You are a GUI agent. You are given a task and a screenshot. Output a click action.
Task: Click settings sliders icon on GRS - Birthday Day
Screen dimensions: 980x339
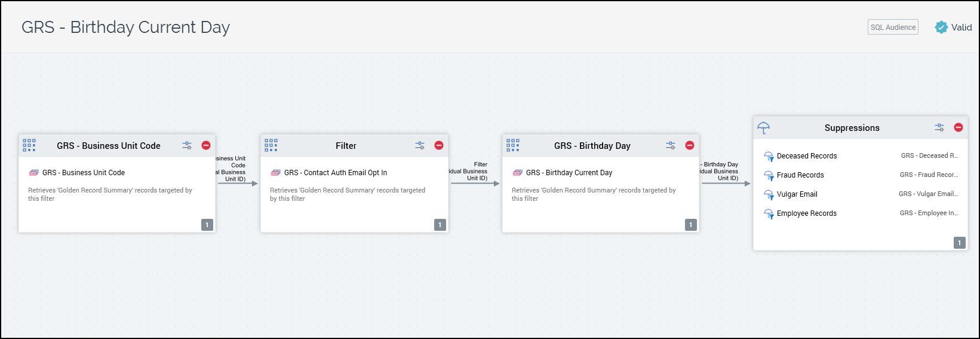click(671, 145)
